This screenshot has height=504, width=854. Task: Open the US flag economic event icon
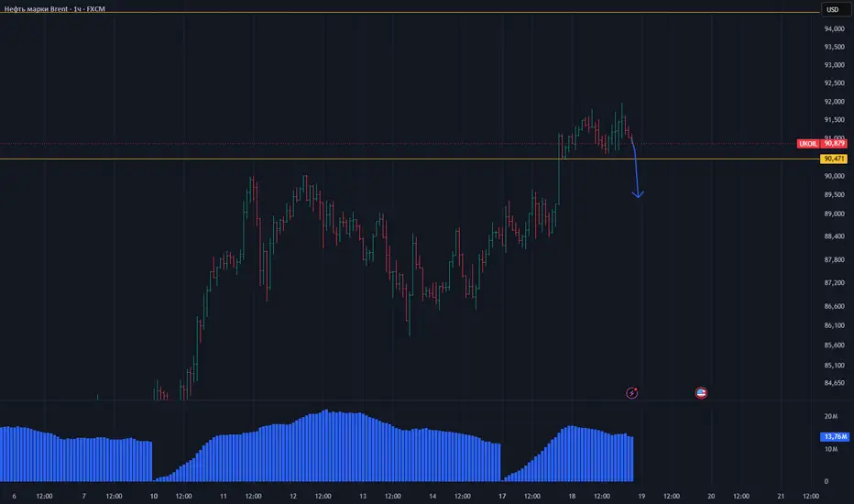point(701,393)
